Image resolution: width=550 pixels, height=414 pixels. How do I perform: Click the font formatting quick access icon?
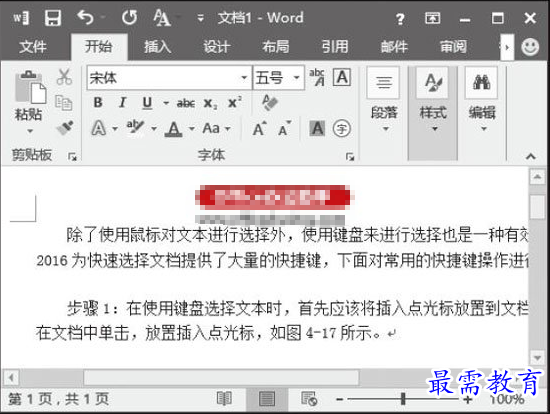[162, 18]
